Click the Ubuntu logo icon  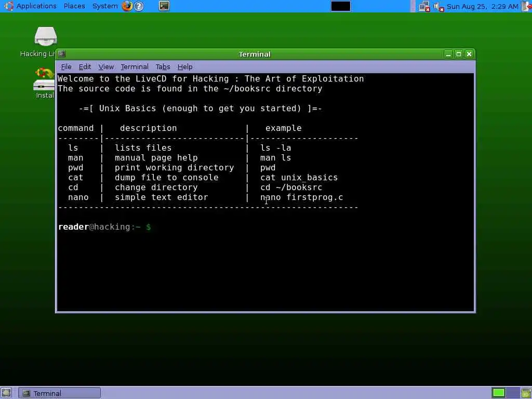coord(8,6)
